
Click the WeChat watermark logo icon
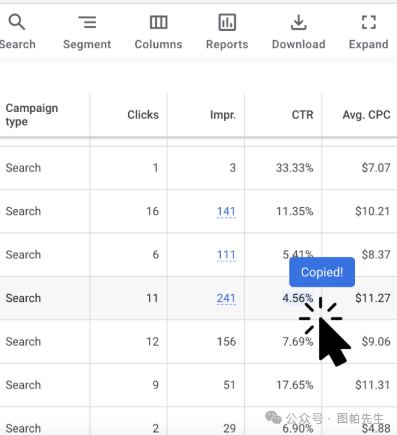273,418
